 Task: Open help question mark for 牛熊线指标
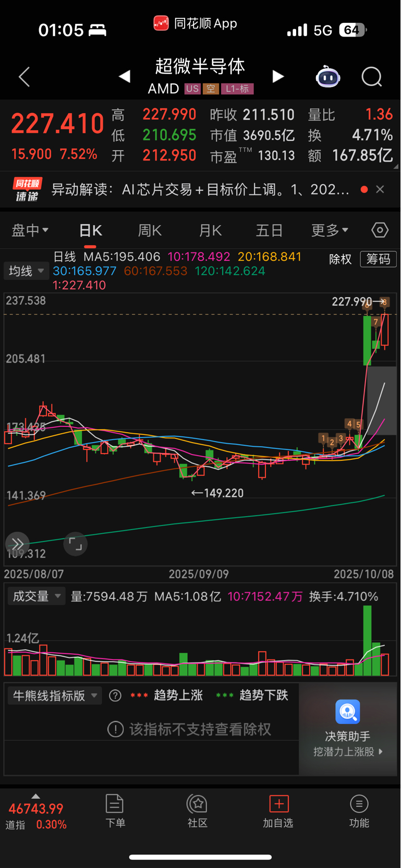click(115, 695)
